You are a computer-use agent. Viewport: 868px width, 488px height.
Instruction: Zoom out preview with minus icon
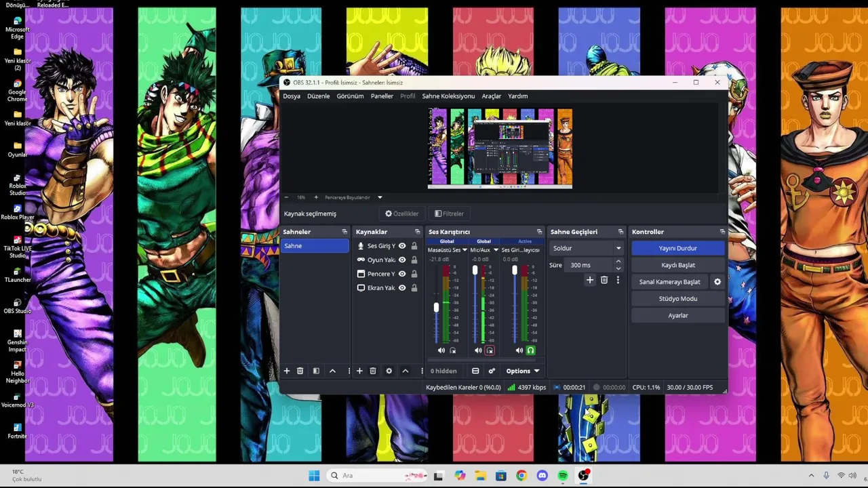(x=287, y=197)
